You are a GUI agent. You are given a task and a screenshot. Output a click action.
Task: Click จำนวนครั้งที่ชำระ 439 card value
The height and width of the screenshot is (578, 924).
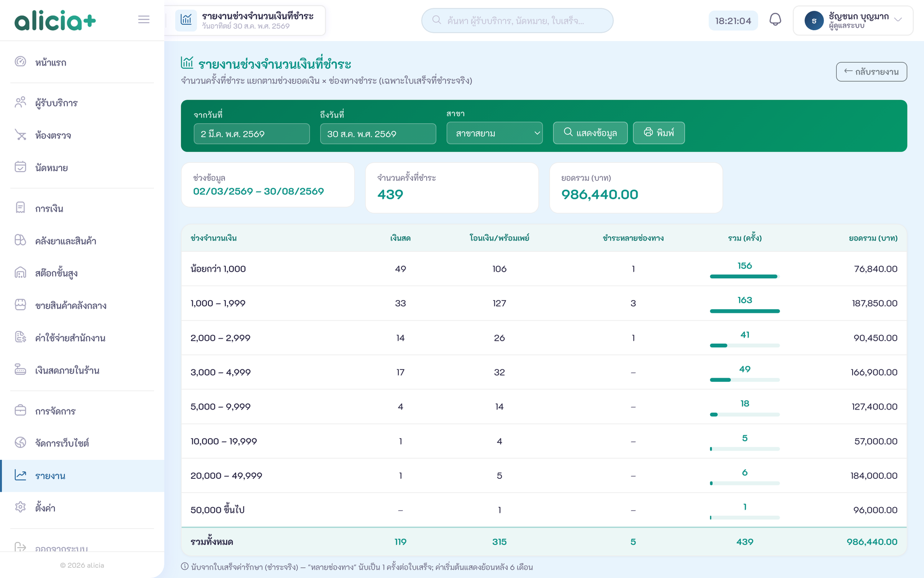click(x=390, y=194)
